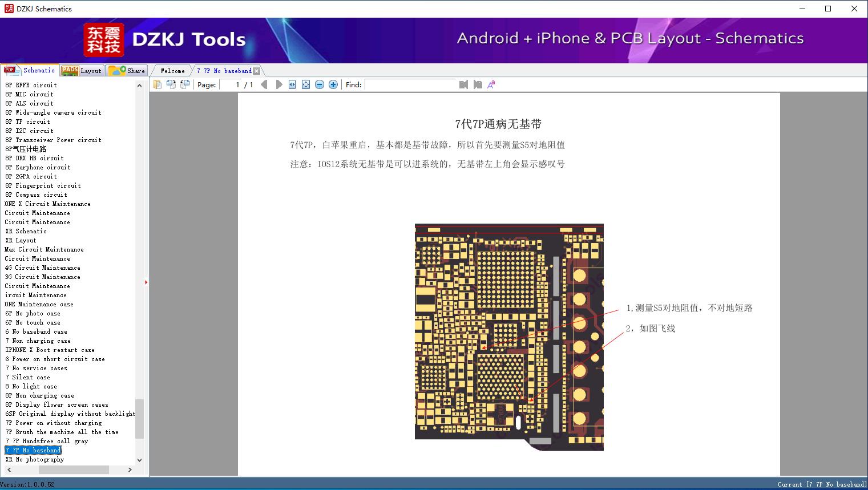Maximize the DZKJ Schematics window
This screenshot has height=490, width=868.
pos(828,9)
